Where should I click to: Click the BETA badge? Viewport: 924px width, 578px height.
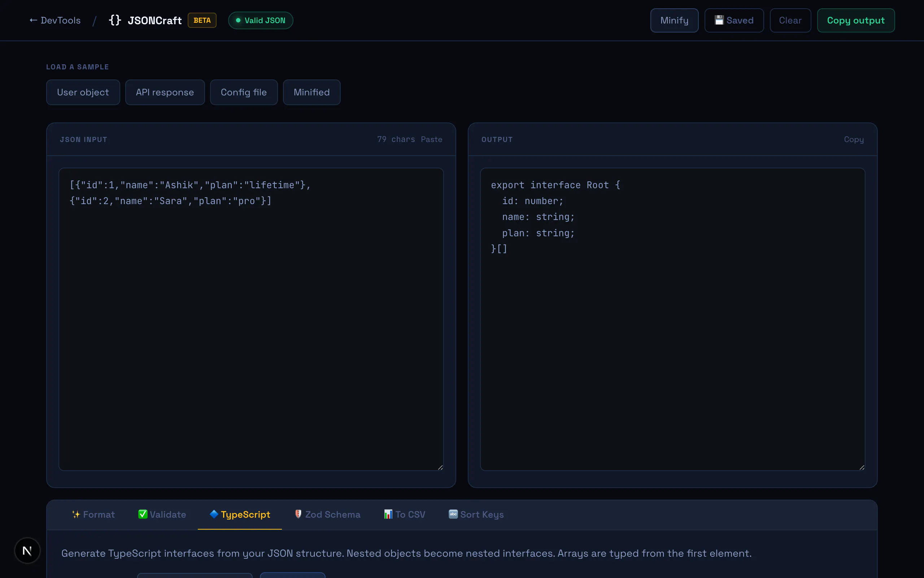click(x=202, y=20)
